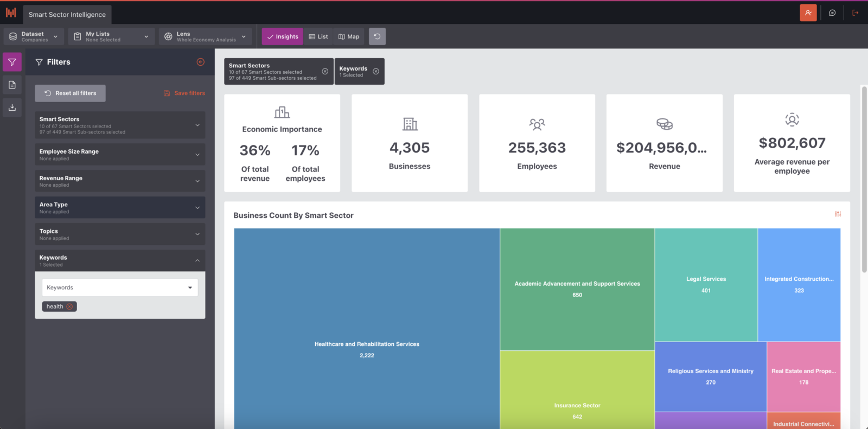Select the Smart Sector Intelligence tab
Viewport: 868px width, 429px height.
(x=67, y=15)
